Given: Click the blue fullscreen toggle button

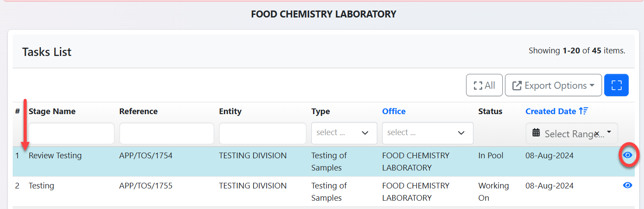Looking at the screenshot, I should pyautogui.click(x=616, y=85).
